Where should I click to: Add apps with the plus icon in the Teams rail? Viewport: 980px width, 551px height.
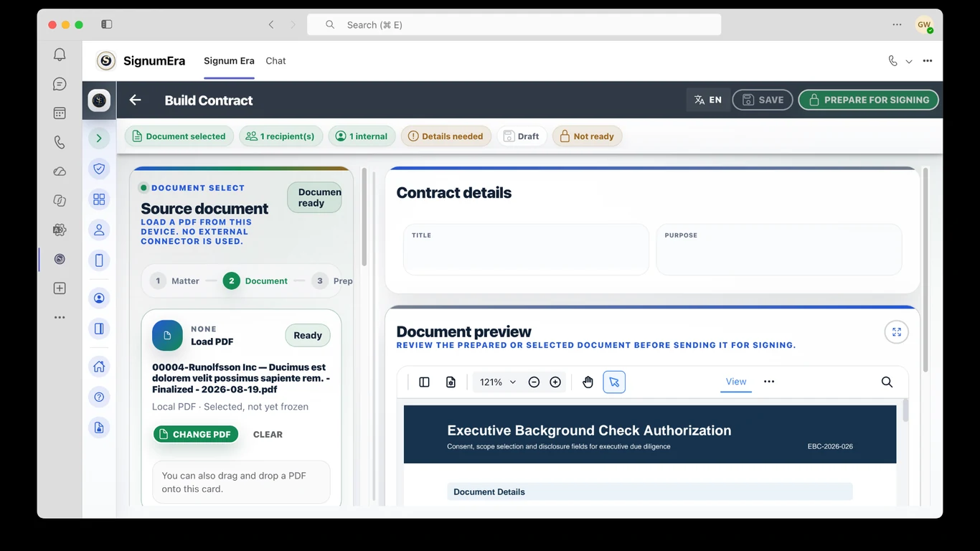tap(60, 288)
